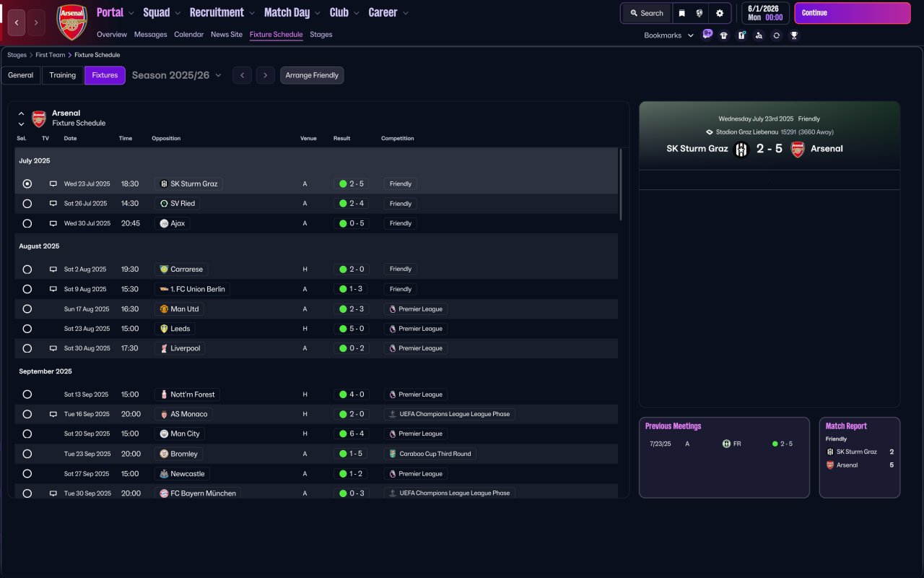Viewport: 924px width, 578px height.
Task: Open the bookmark icon next to Search
Action: (681, 13)
